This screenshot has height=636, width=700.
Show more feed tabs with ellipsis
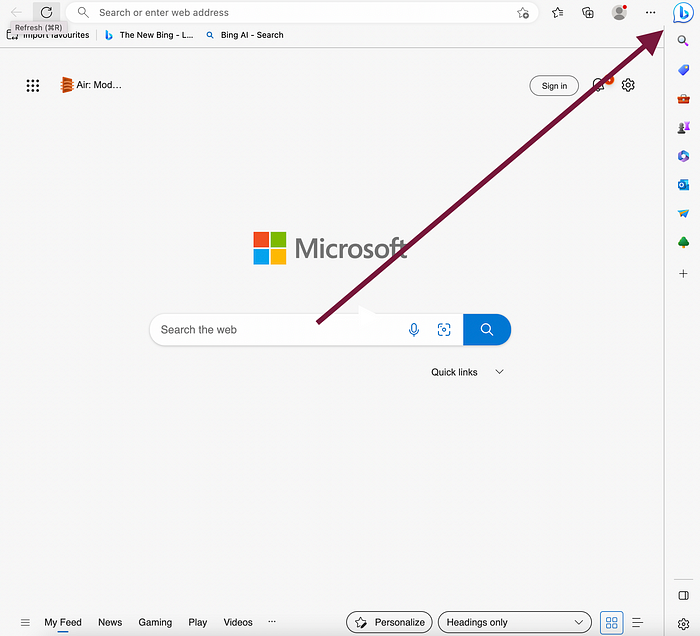point(272,621)
